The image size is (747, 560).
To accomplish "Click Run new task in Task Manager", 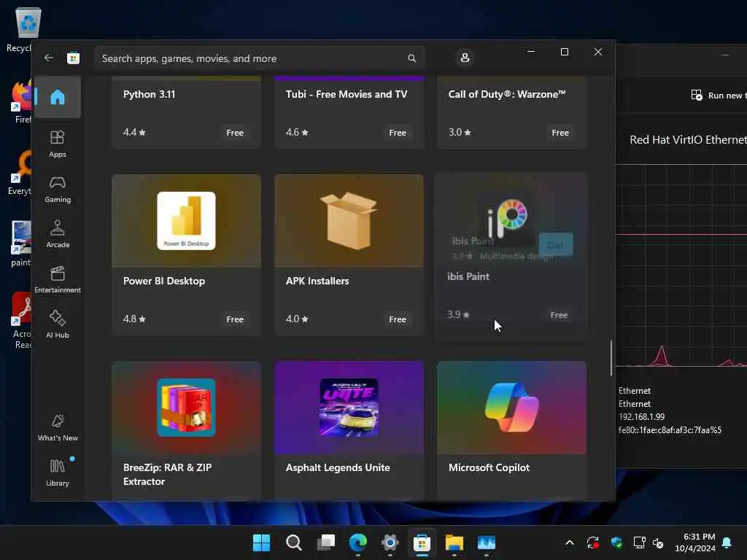I will tap(719, 96).
